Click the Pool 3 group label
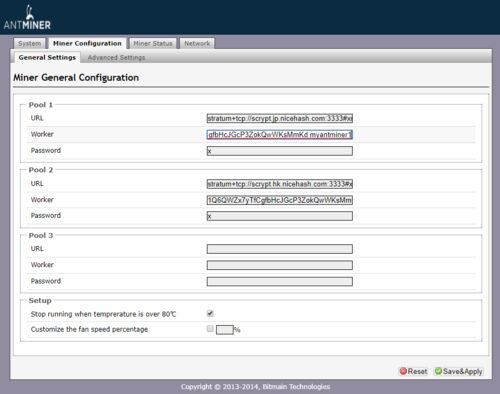Viewport: 500px width, 394px height. tap(41, 235)
